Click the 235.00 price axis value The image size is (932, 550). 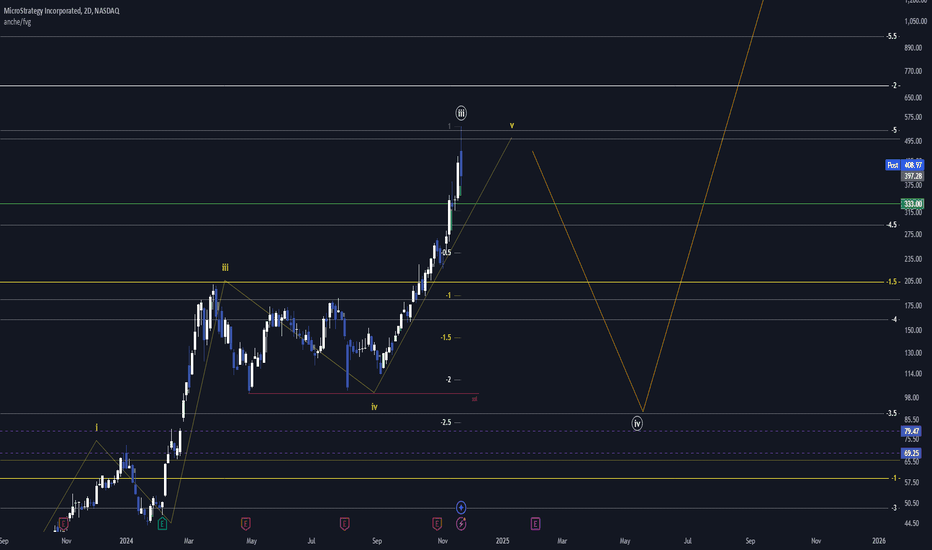(913, 259)
